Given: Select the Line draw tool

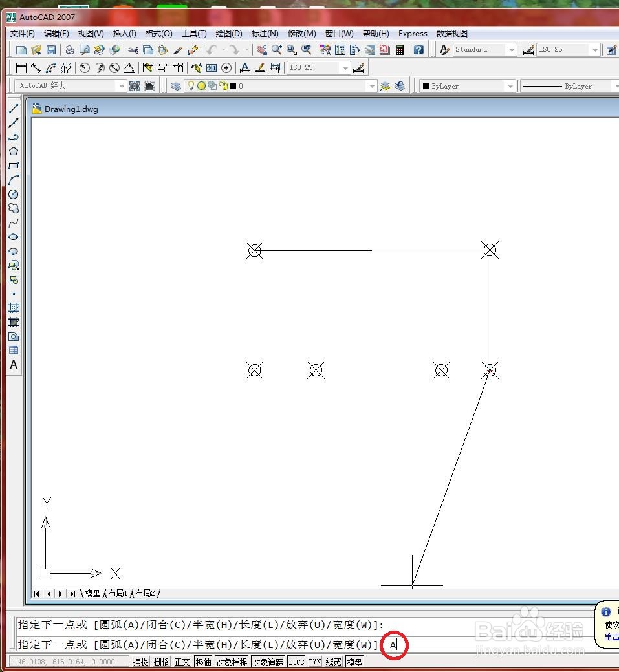Looking at the screenshot, I should (x=14, y=109).
